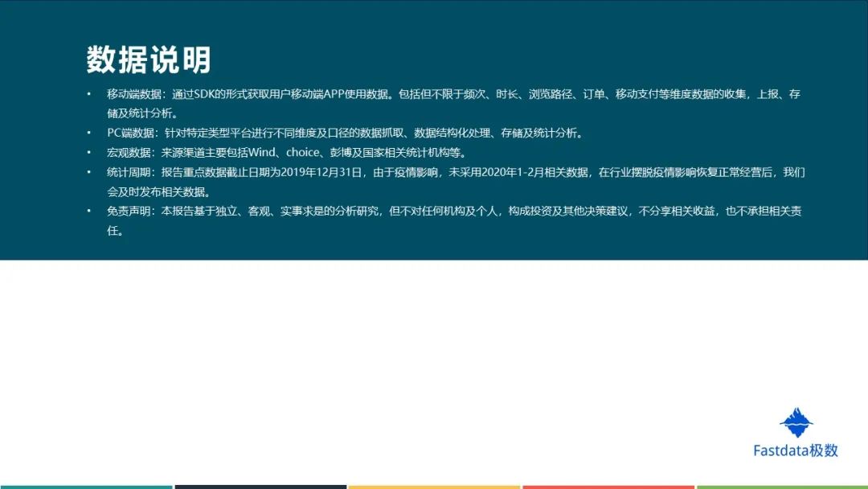The height and width of the screenshot is (489, 868).
Task: Click the date "2019年12月31日"
Action: (321, 172)
